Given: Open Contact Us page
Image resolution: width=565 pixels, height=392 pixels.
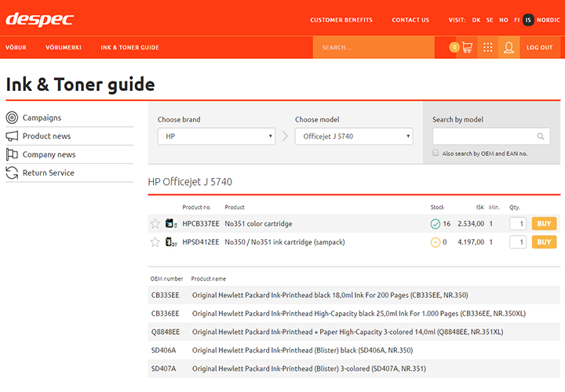Looking at the screenshot, I should [410, 20].
